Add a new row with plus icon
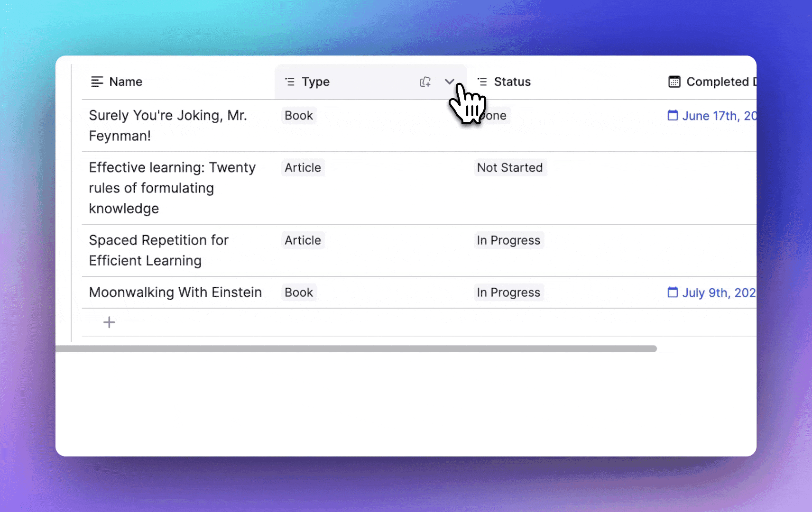This screenshot has height=512, width=812. click(x=109, y=322)
